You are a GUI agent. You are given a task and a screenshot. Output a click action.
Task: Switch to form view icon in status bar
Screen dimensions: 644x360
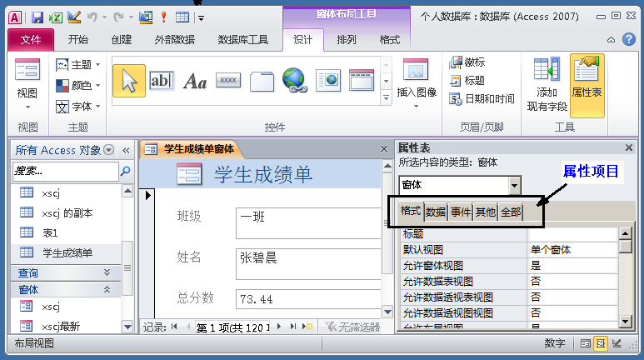pos(586,343)
